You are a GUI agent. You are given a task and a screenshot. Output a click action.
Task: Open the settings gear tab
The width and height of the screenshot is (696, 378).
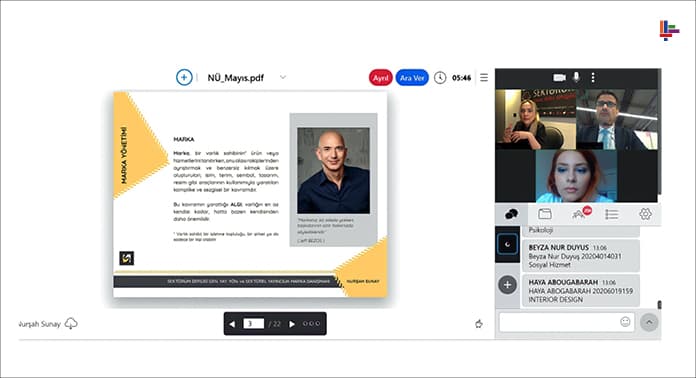coord(645,214)
